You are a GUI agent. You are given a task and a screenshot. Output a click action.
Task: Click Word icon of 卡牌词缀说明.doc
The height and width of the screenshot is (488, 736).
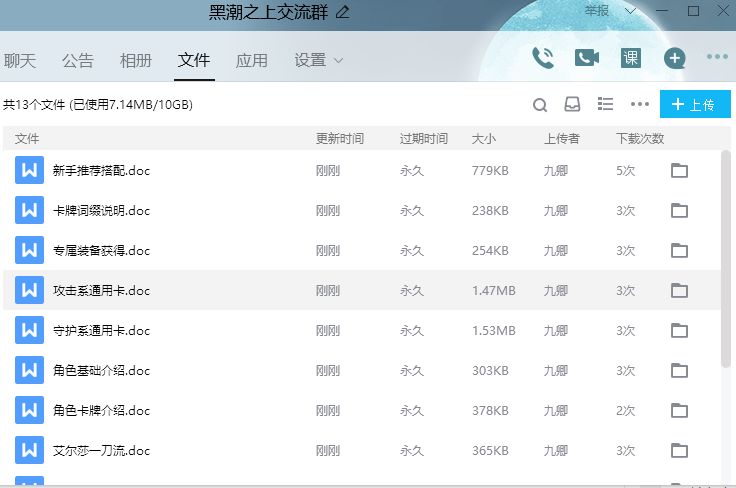tap(29, 210)
